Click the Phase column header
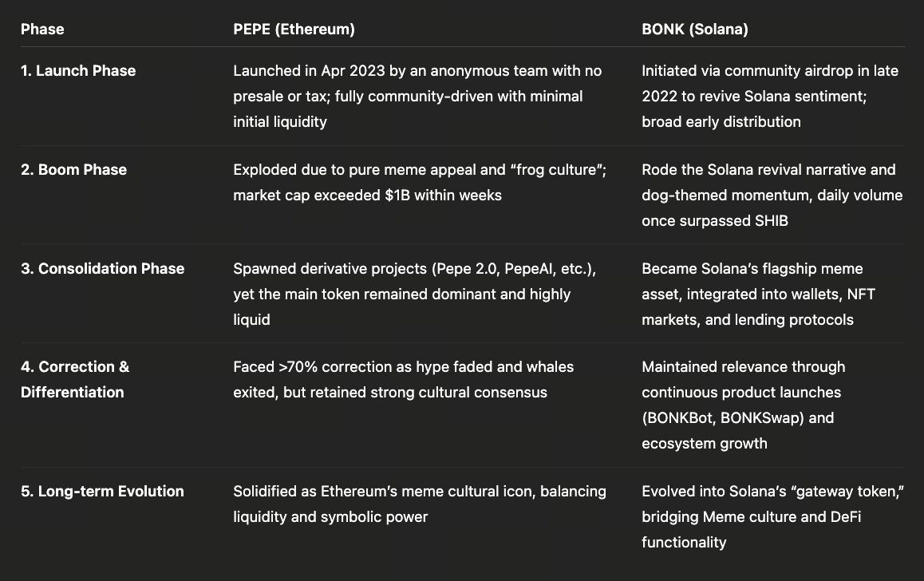The width and height of the screenshot is (924, 581). pyautogui.click(x=42, y=30)
